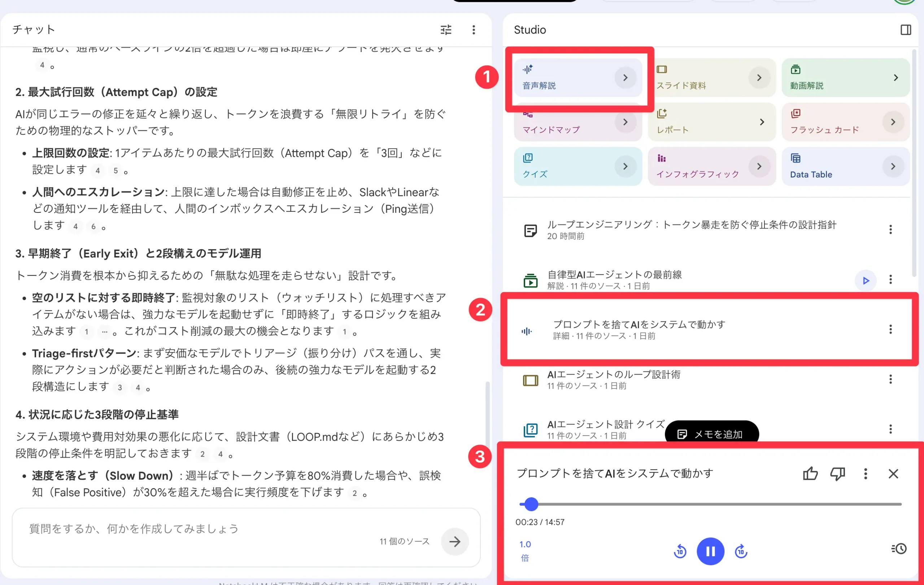Click 11 個のソース source count
Image resolution: width=924 pixels, height=585 pixels.
click(405, 541)
